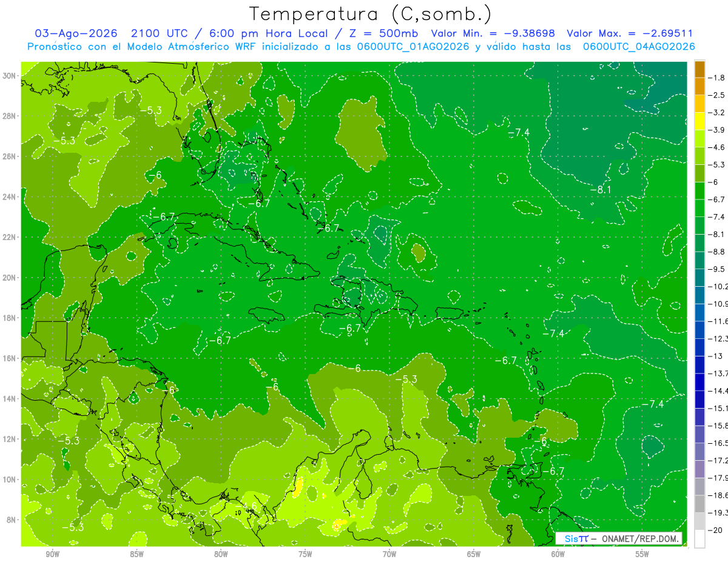728x562 pixels.
Task: Click the '14N' latitude axis label
Action: coord(9,399)
